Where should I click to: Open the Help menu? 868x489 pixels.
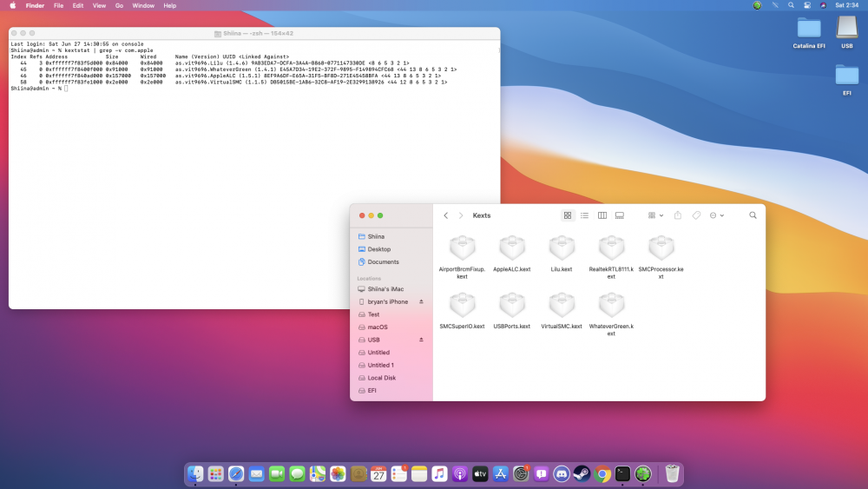170,5
